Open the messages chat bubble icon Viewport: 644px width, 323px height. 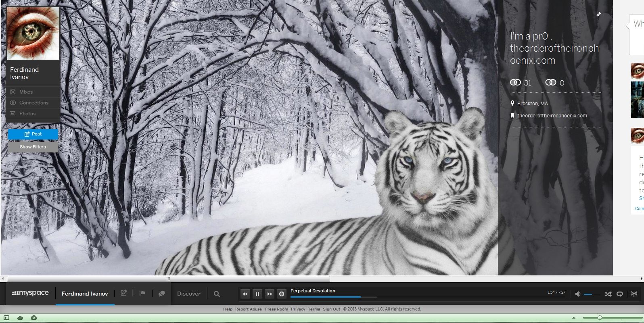[x=162, y=294]
